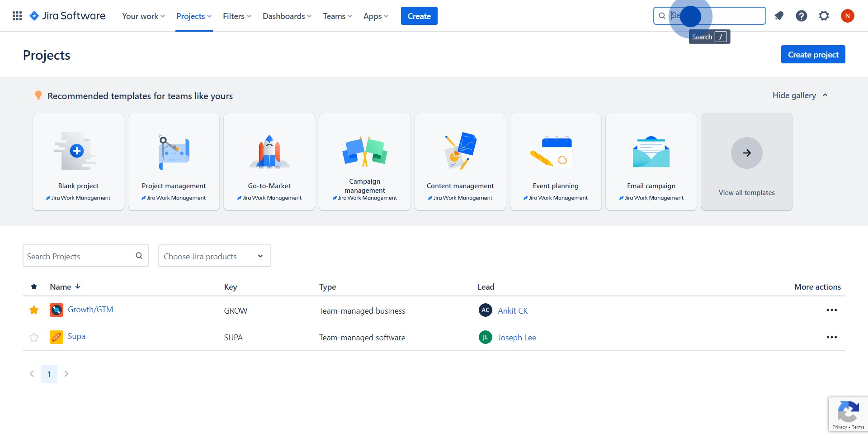Focus the top Search field
Viewport: 868px width, 439px height.
click(710, 16)
